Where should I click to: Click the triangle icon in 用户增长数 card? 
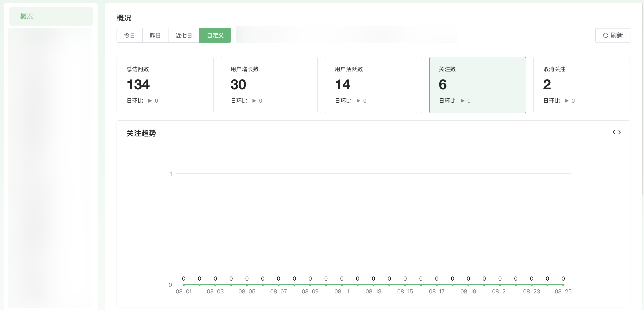(254, 101)
